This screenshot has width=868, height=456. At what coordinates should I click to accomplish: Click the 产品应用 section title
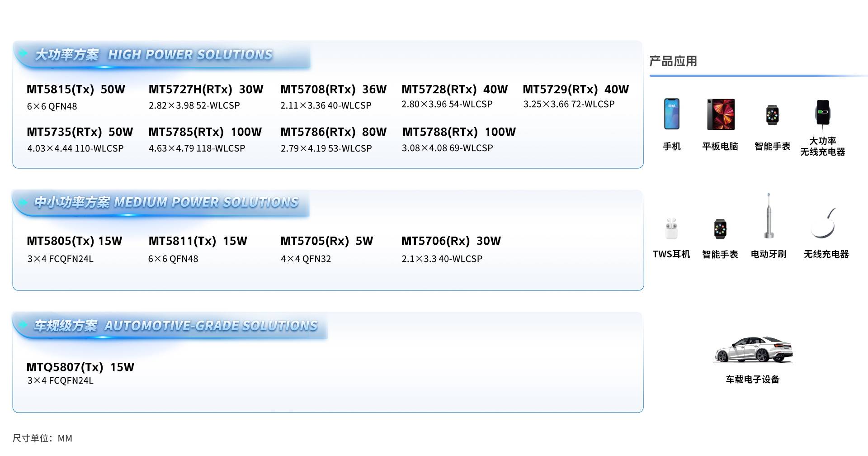pos(673,61)
